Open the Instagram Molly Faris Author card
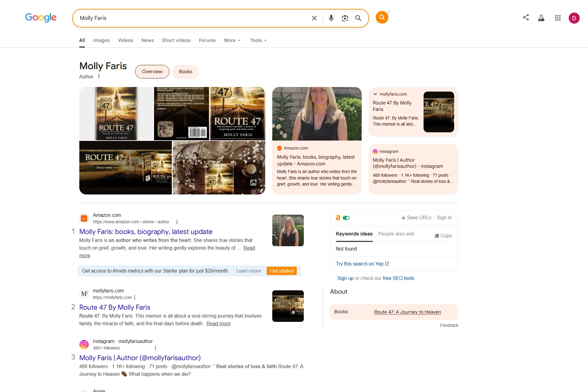The image size is (588, 392). click(x=413, y=169)
